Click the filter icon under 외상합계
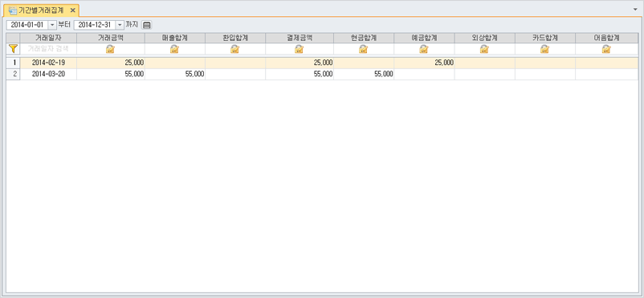 484,49
